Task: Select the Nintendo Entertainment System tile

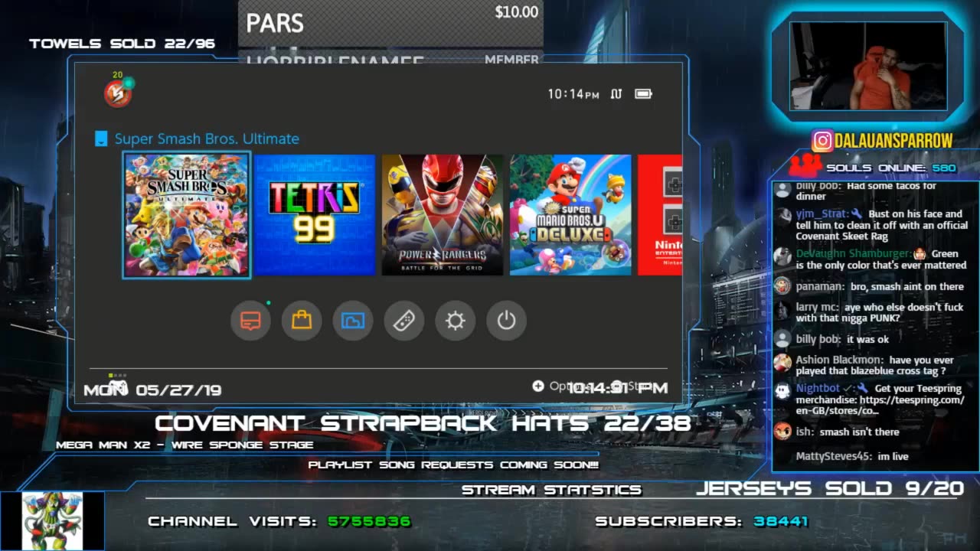Action: pyautogui.click(x=660, y=215)
